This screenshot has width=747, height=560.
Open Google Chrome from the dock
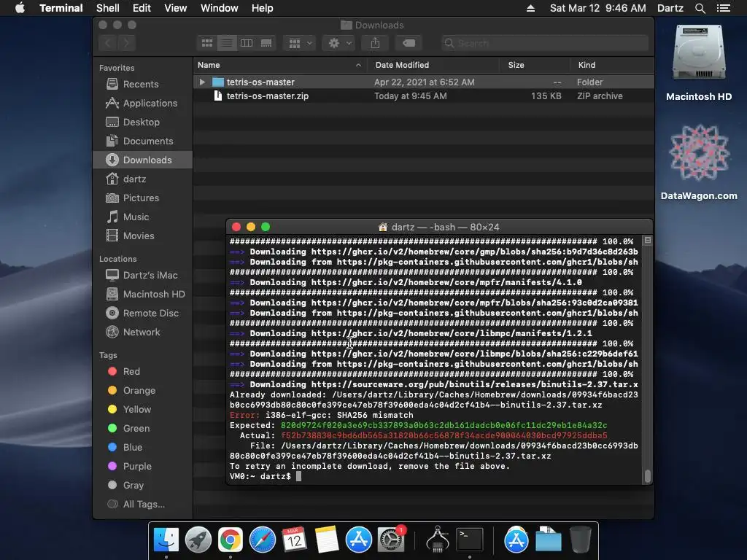point(230,540)
